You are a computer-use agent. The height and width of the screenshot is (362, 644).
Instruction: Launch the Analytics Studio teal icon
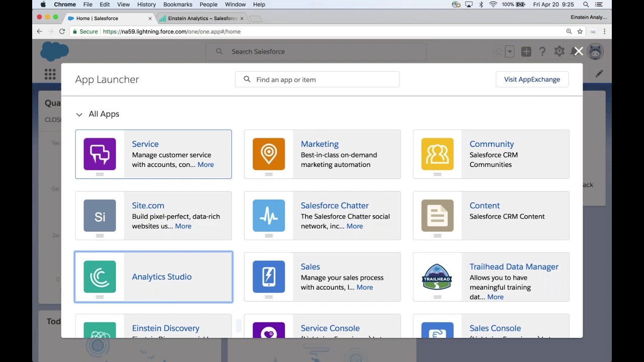(x=100, y=277)
